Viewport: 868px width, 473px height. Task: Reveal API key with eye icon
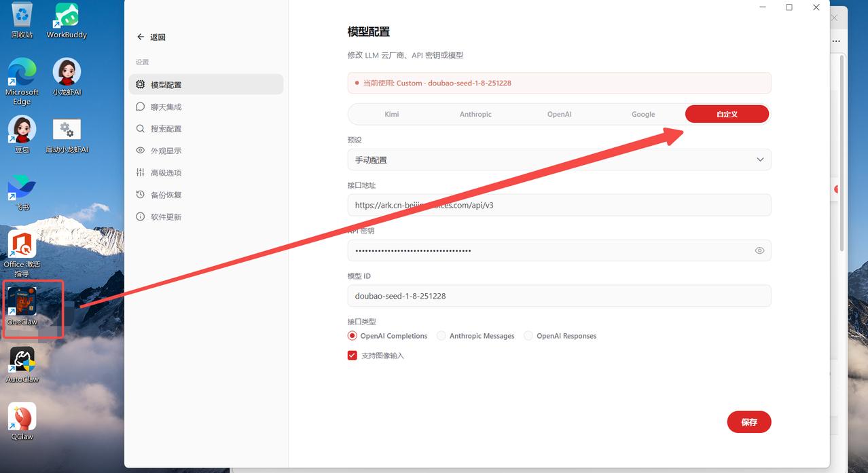tap(759, 250)
